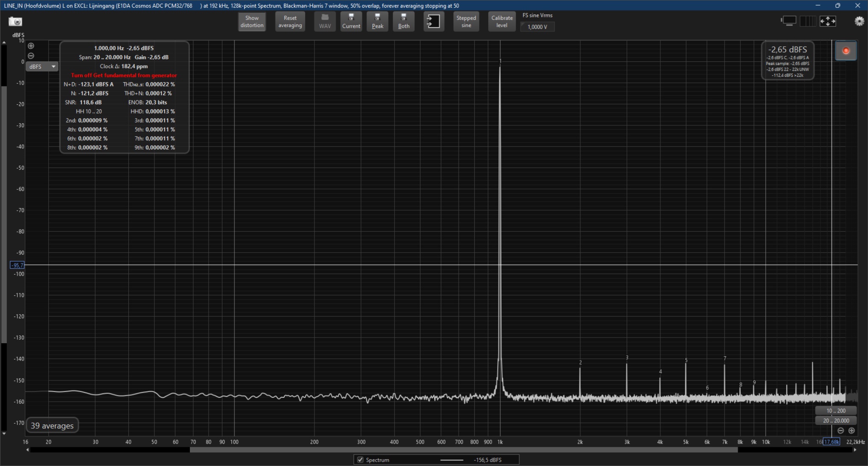
Task: Toggle the vertical bars view icon
Action: [x=808, y=21]
